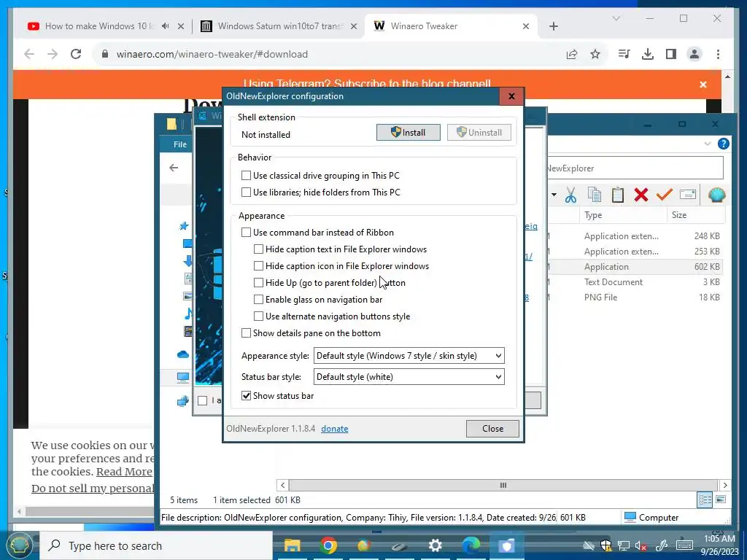This screenshot has width=747, height=560.
Task: Open the Read More cookies link
Action: (x=124, y=472)
